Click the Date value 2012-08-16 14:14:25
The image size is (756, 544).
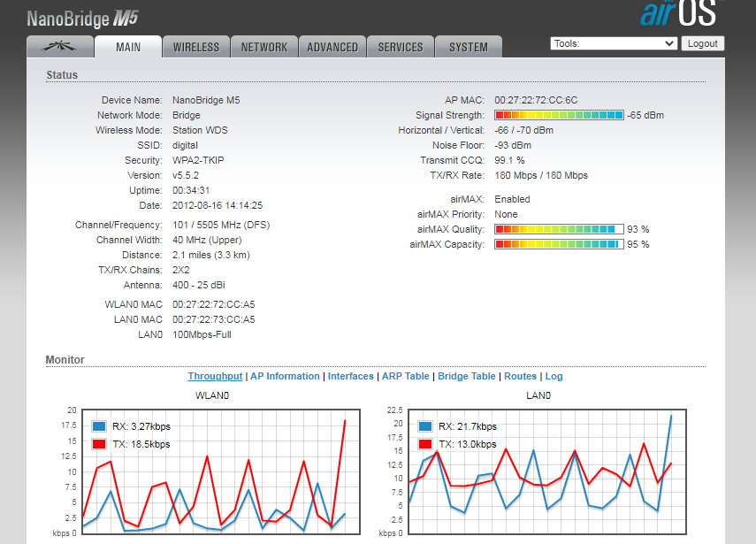(x=218, y=205)
